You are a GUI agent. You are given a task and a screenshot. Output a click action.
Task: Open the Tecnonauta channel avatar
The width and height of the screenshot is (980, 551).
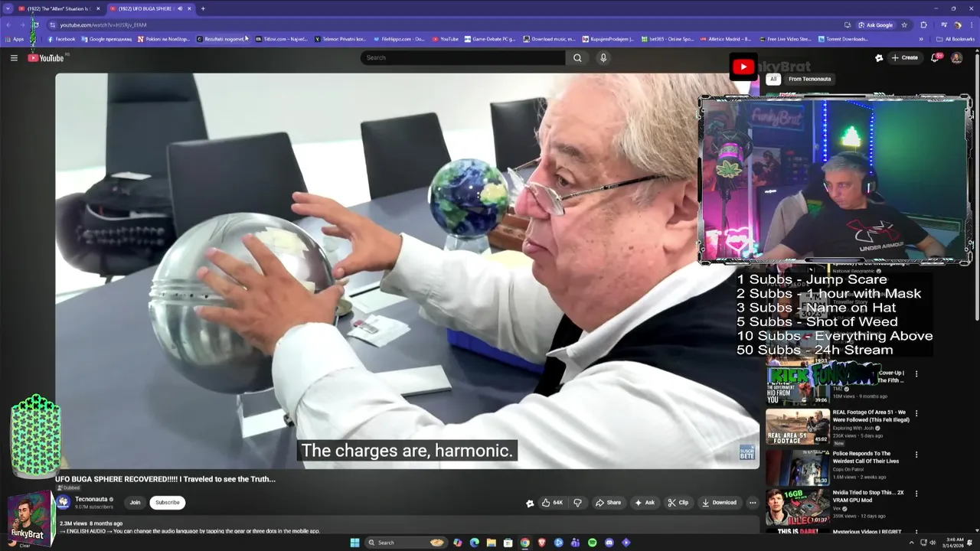tap(64, 503)
